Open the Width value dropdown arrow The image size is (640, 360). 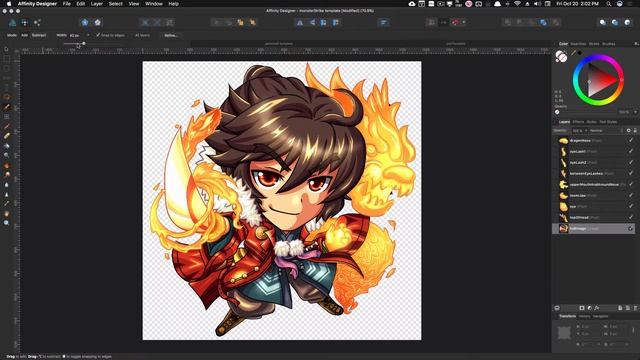coord(88,36)
